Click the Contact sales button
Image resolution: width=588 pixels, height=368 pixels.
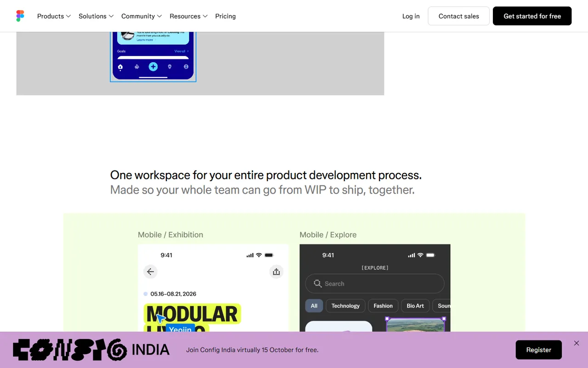458,16
